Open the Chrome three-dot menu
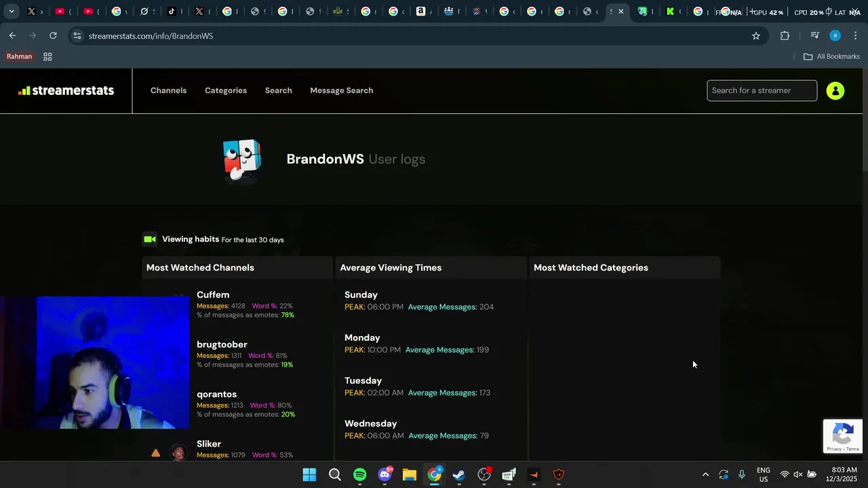The image size is (868, 488). point(855,35)
